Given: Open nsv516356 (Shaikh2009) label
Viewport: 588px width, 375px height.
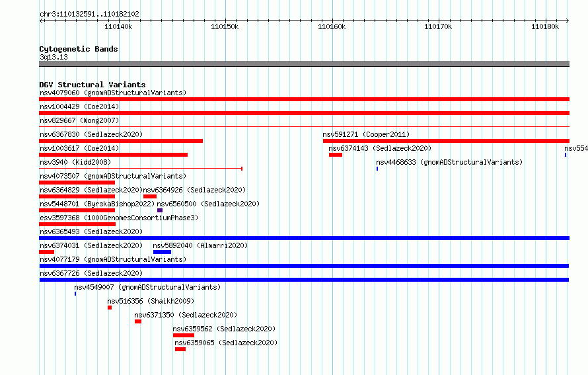Looking at the screenshot, I should coord(151,301).
